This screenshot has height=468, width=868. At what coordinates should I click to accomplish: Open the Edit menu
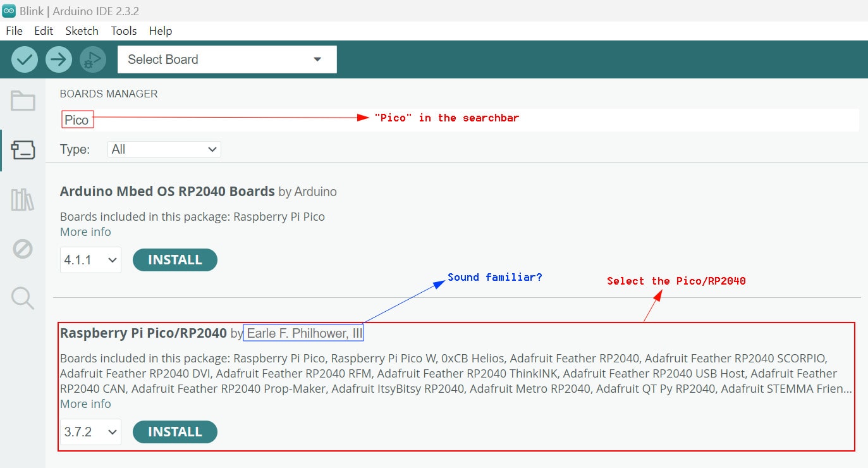tap(44, 30)
